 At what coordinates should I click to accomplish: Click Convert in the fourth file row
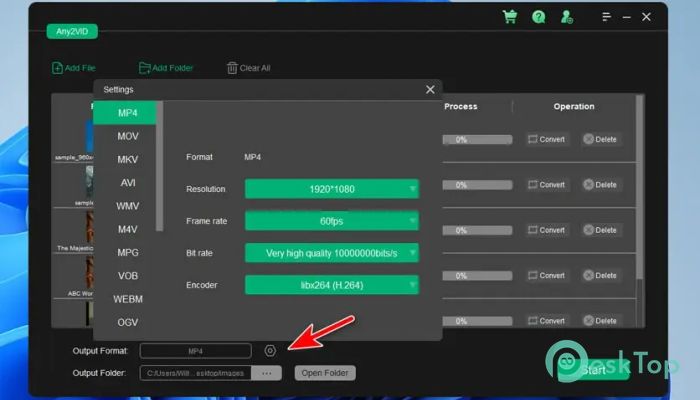pyautogui.click(x=546, y=276)
